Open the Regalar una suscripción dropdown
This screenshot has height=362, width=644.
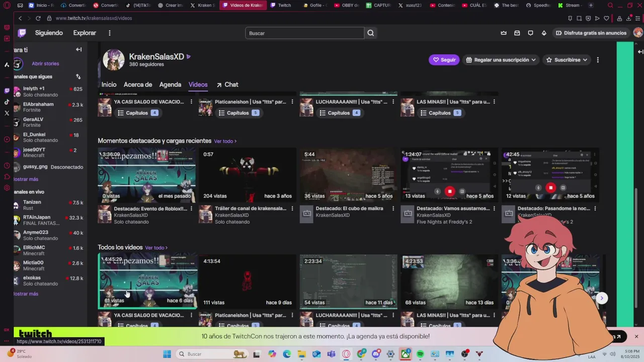coord(501,60)
